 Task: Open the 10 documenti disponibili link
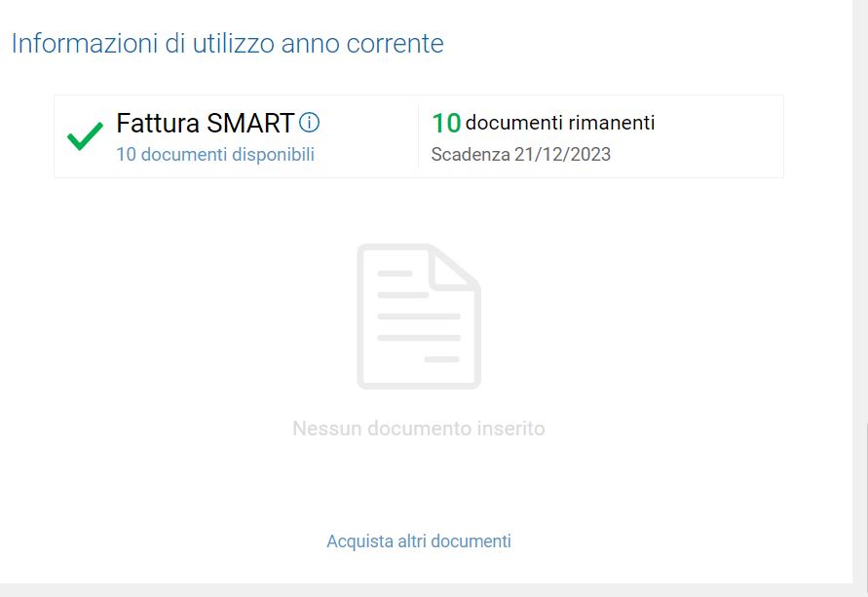[214, 155]
